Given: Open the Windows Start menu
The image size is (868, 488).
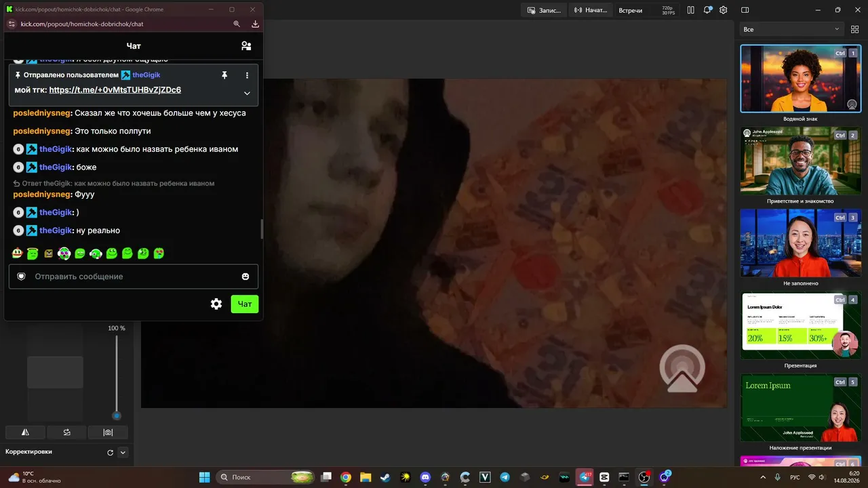Looking at the screenshot, I should click(x=204, y=477).
